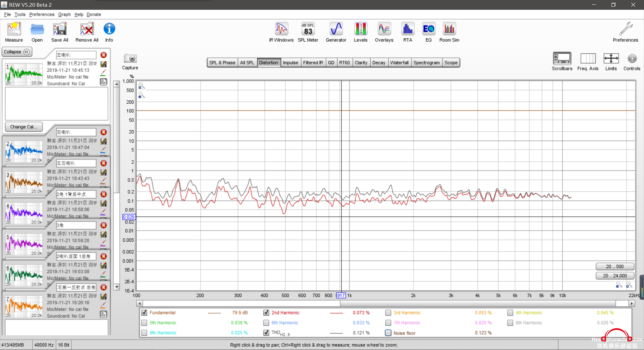Switch to the SPL & Phase tab
The width and height of the screenshot is (644, 350).
click(222, 62)
